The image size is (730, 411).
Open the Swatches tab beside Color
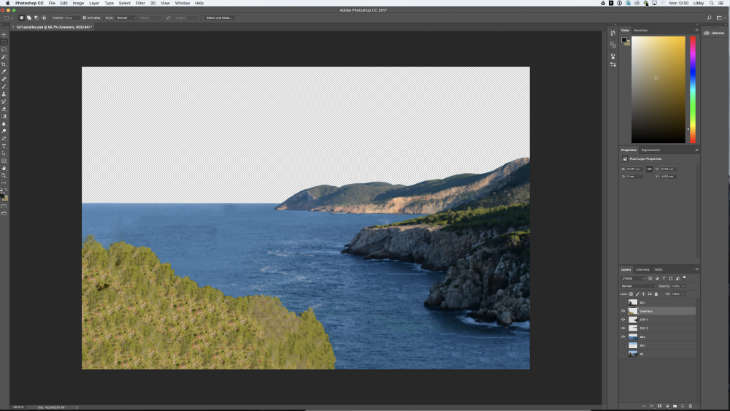tap(641, 29)
